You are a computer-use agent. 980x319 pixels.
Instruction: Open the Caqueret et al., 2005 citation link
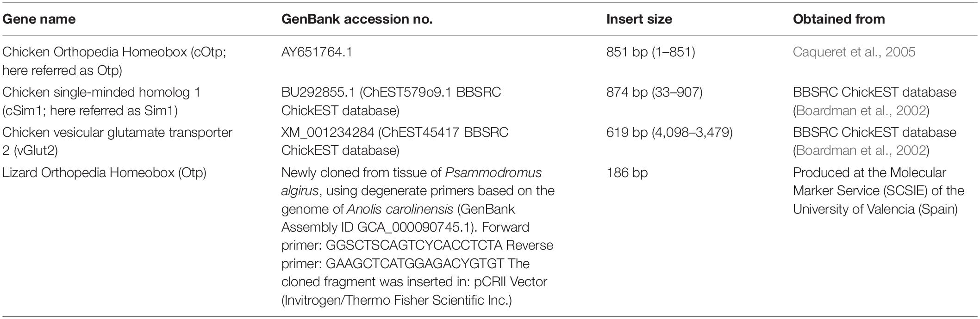(854, 52)
